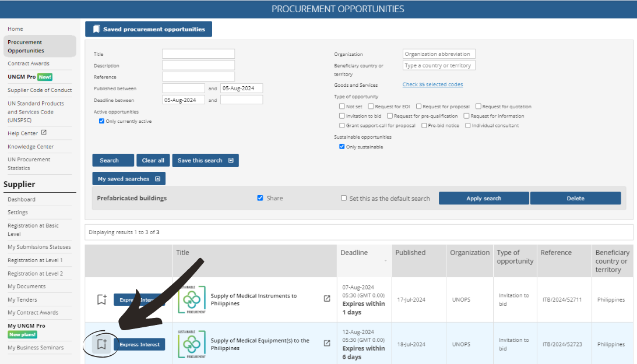Screen dimensions: 637x364
Task: Click Clear all button
Action: pyautogui.click(x=153, y=160)
